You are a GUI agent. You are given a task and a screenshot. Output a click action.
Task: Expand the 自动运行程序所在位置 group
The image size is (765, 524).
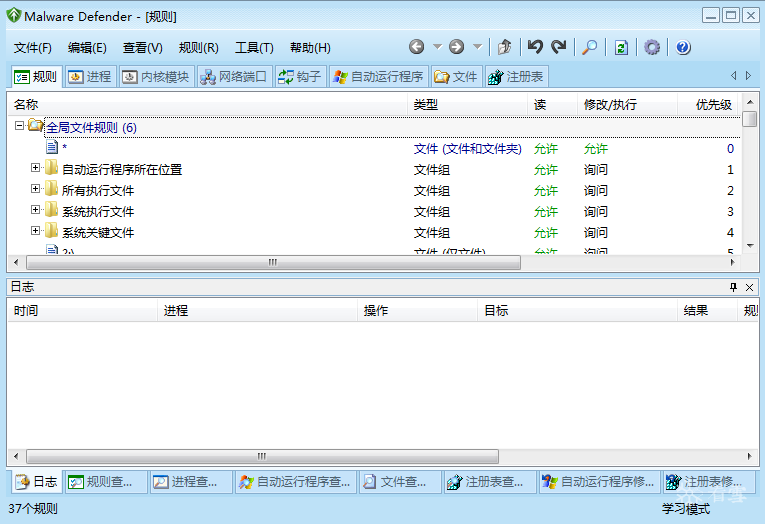[x=35, y=168]
